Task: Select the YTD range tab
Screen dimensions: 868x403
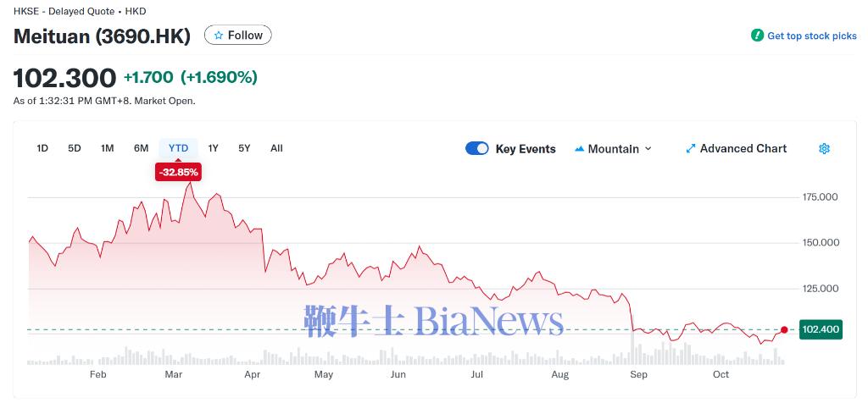Action: 178,148
